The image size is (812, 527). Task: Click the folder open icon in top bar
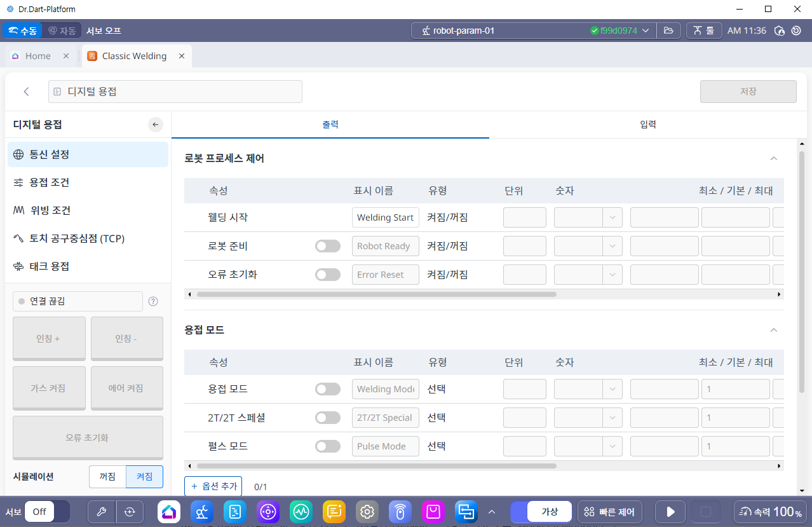[668, 31]
